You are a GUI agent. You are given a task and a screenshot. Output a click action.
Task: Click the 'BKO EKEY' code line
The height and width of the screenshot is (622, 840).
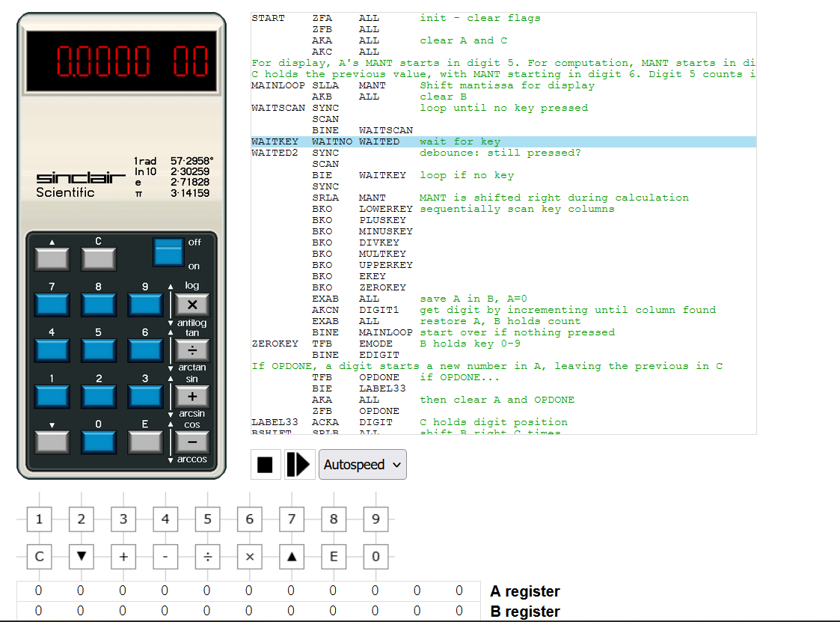(503, 276)
